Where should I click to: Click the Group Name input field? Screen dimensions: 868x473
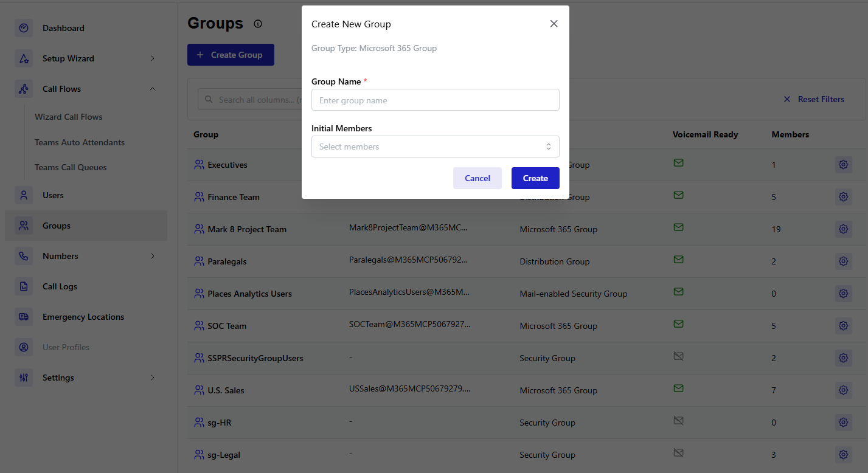(x=435, y=100)
